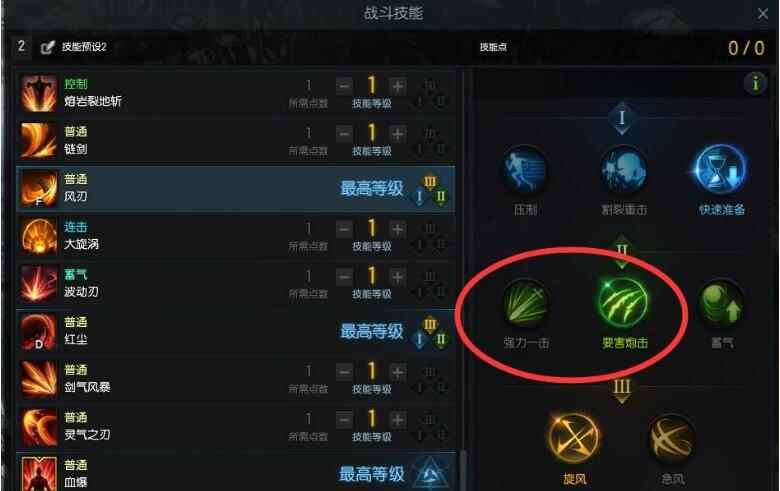The height and width of the screenshot is (491, 780).
Task: Choose the 快速准备 hourglass tripod
Action: pyautogui.click(x=721, y=170)
